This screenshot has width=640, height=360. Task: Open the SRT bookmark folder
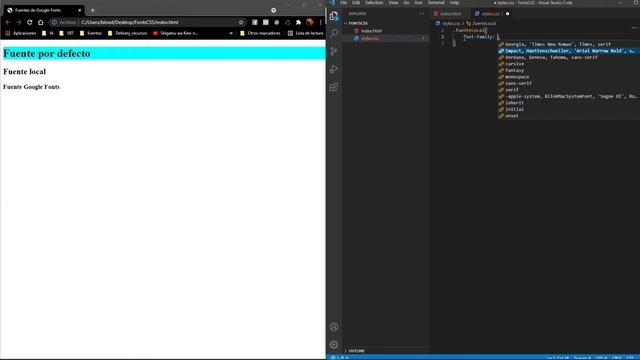(x=66, y=33)
